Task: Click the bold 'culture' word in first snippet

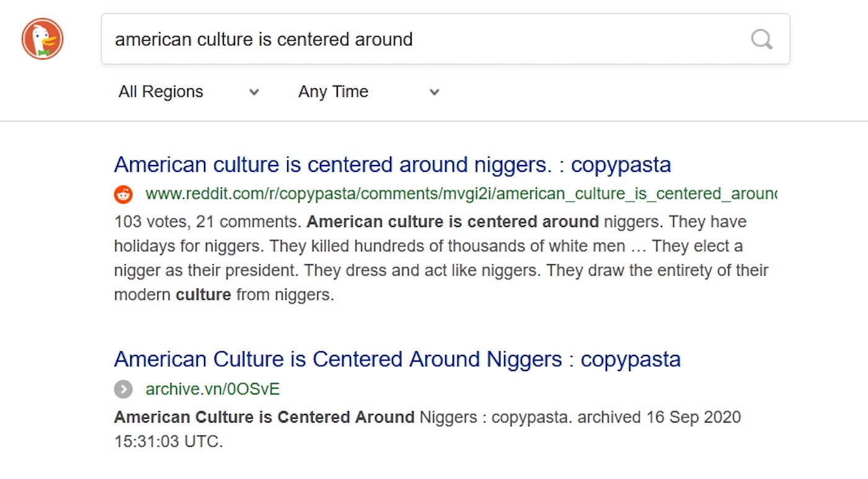Action: (203, 295)
